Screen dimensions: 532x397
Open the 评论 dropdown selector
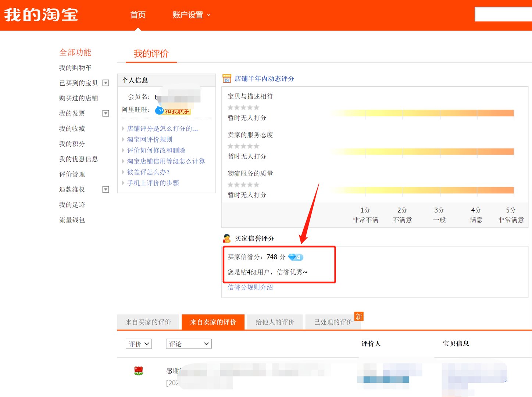pyautogui.click(x=188, y=344)
